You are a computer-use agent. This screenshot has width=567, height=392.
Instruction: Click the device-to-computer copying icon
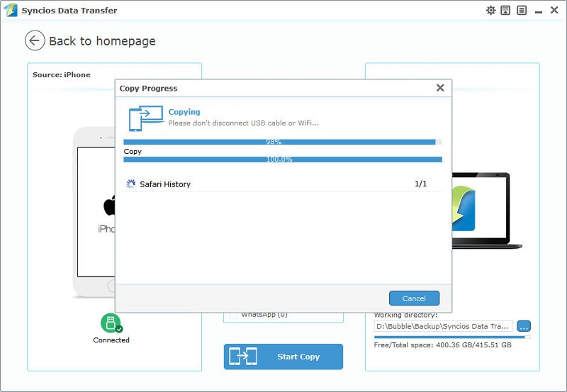pos(146,118)
